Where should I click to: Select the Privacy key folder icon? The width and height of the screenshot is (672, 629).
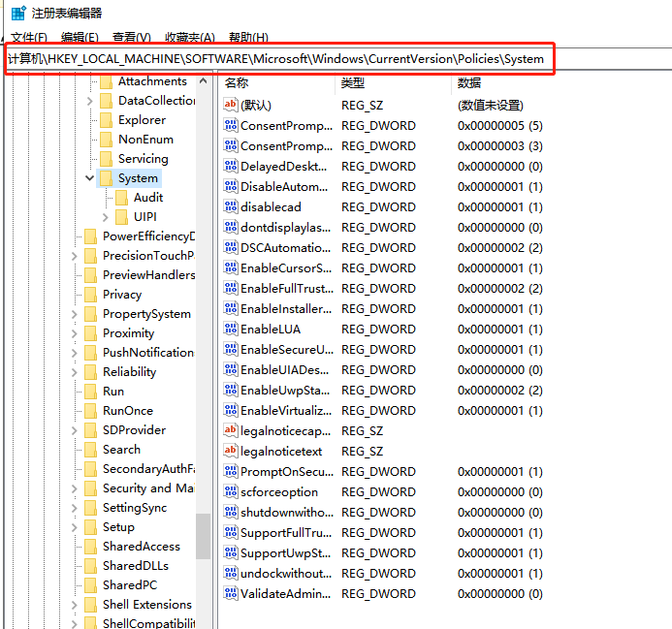point(91,295)
